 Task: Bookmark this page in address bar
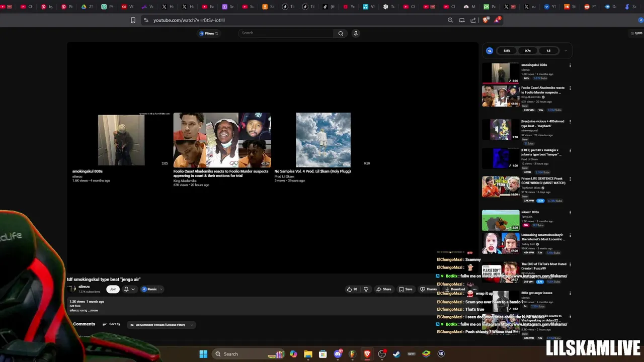click(x=133, y=20)
